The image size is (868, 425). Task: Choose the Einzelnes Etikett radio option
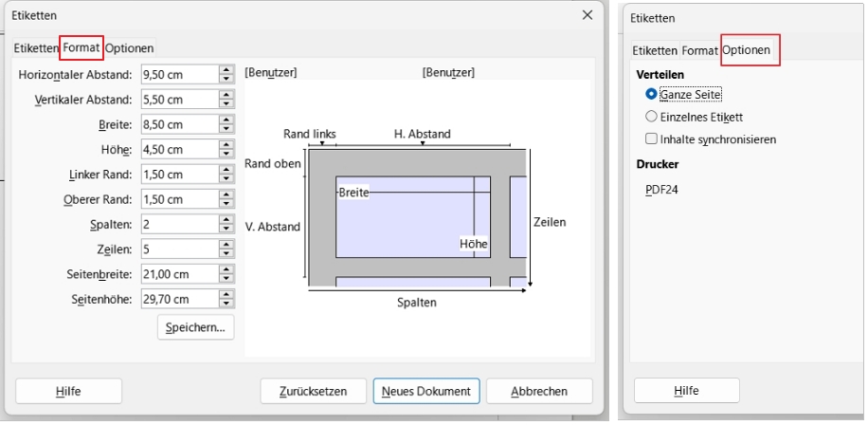[651, 117]
